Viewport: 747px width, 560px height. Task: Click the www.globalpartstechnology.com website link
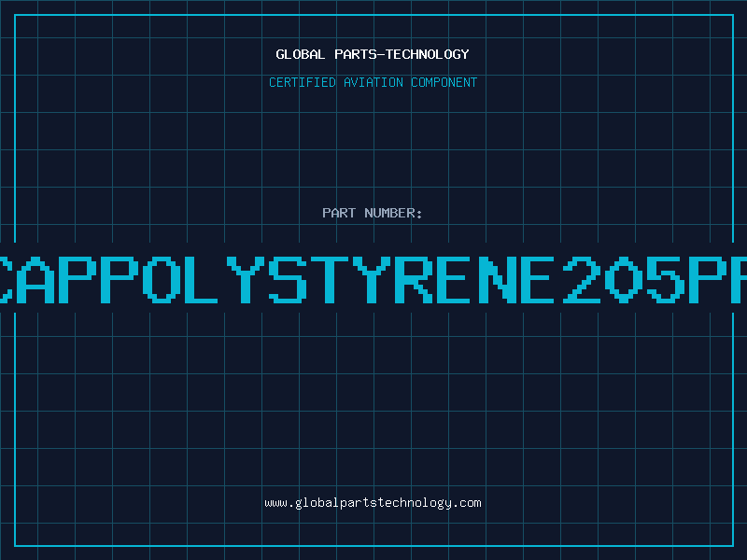click(x=373, y=503)
